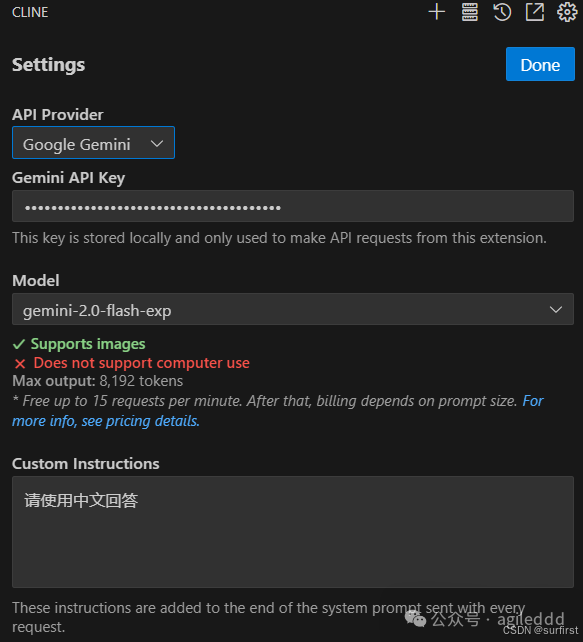Open the MCP servers icon
Screen dimensions: 583x642
(x=470, y=12)
